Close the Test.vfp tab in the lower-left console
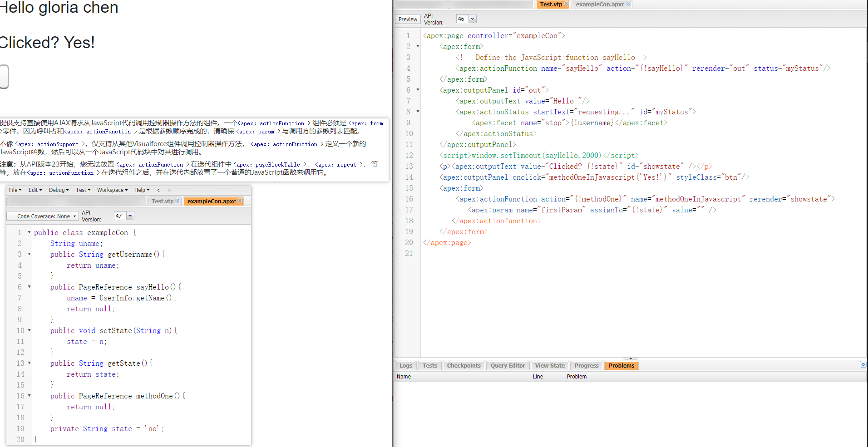The height and width of the screenshot is (447, 868). click(178, 201)
